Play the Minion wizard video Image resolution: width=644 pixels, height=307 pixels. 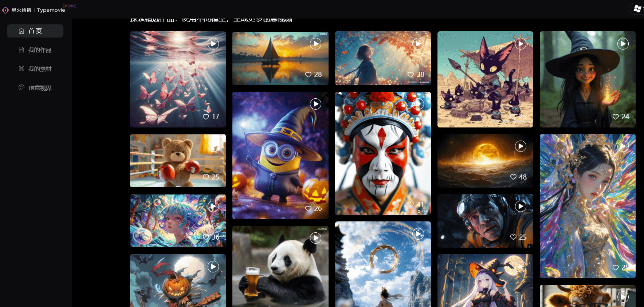click(x=315, y=104)
